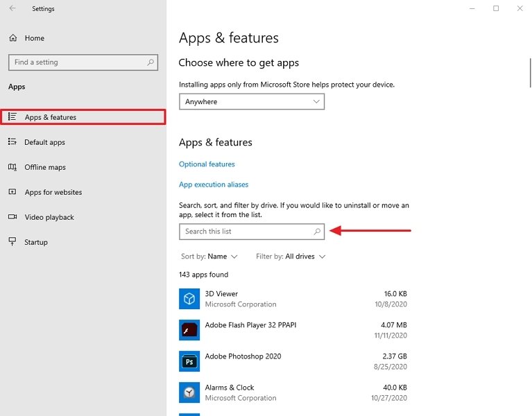Open the App execution aliases link
Screen dimensions: 532x416
tap(214, 184)
